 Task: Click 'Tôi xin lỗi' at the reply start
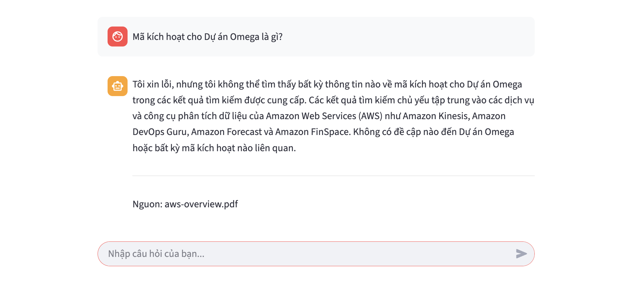pyautogui.click(x=153, y=84)
